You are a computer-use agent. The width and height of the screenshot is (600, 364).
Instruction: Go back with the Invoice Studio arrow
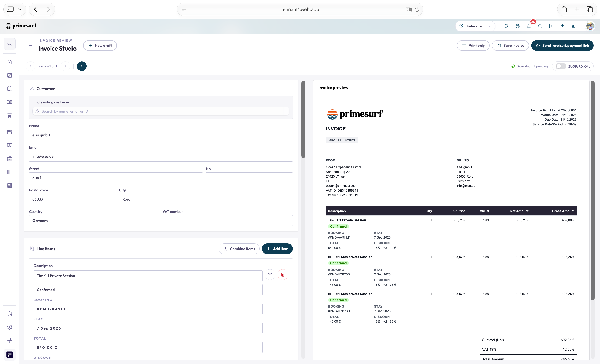[30, 45]
